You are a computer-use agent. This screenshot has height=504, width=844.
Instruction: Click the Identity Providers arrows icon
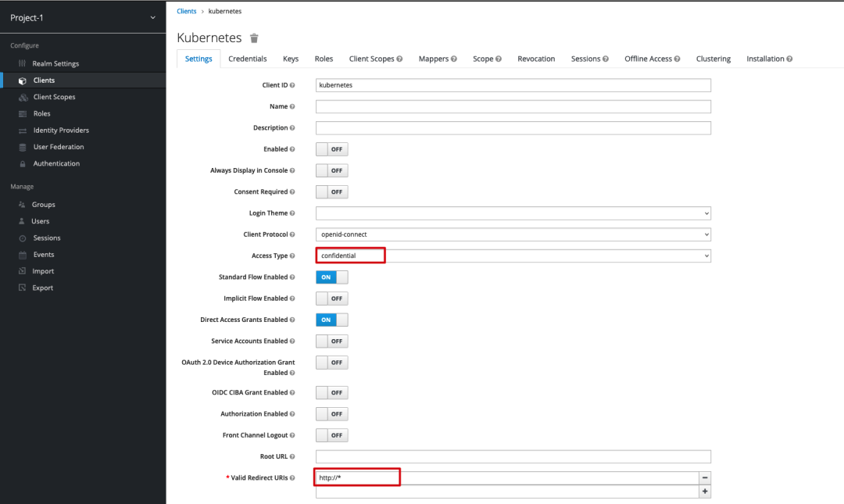[x=22, y=130]
